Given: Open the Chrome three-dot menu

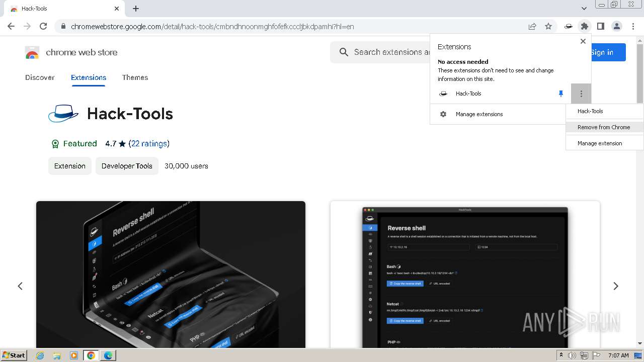Looking at the screenshot, I should point(633,26).
